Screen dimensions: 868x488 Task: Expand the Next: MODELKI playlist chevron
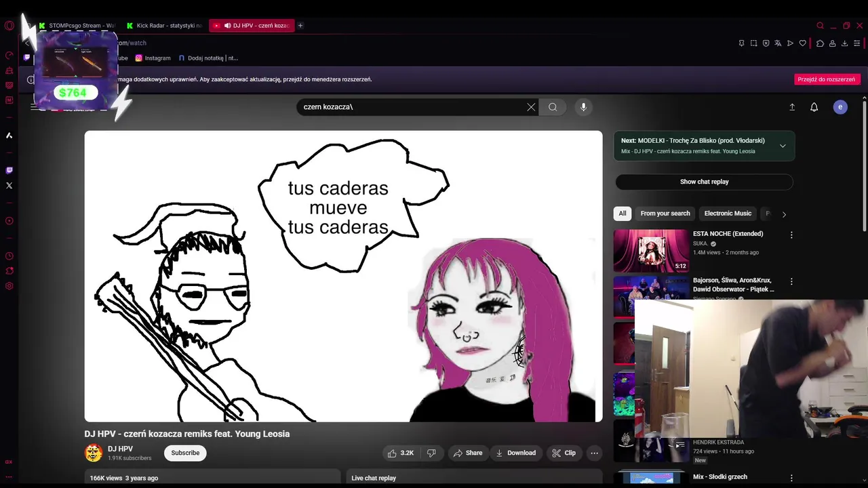783,146
